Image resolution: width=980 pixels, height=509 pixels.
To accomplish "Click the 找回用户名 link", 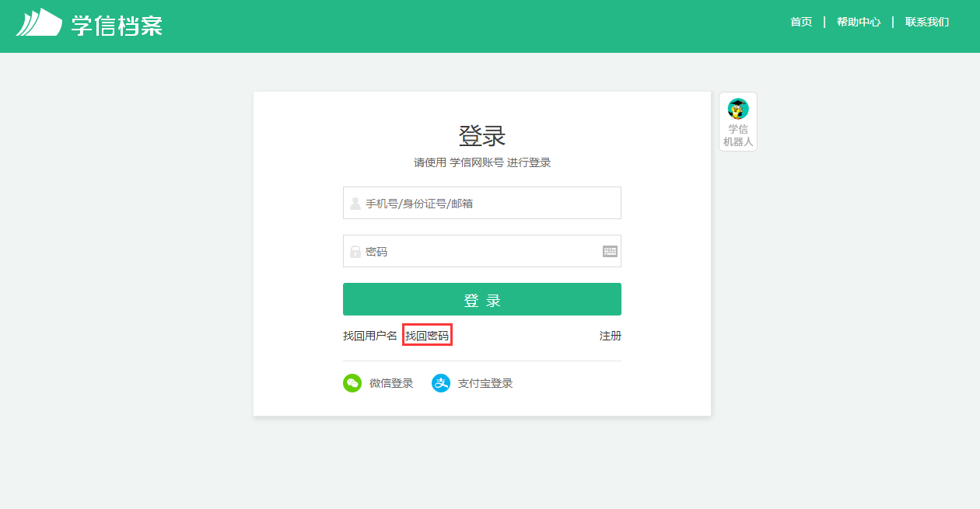I will (x=370, y=336).
